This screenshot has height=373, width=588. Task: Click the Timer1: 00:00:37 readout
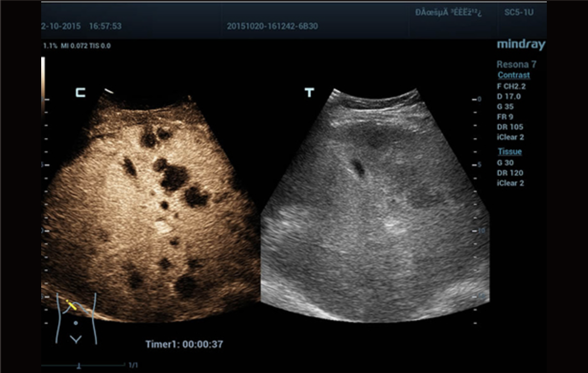click(x=184, y=344)
